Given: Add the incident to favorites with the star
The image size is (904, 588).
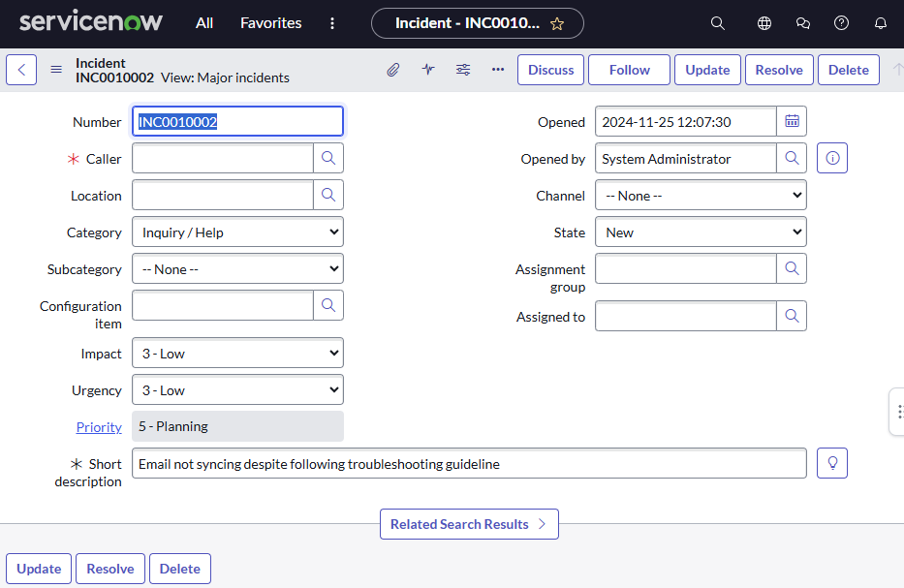Looking at the screenshot, I should [x=557, y=23].
